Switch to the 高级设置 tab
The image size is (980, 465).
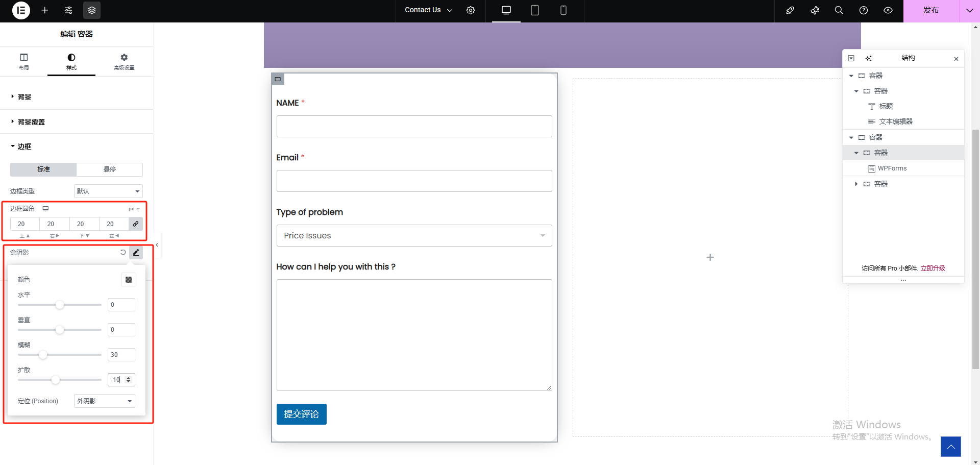tap(124, 61)
